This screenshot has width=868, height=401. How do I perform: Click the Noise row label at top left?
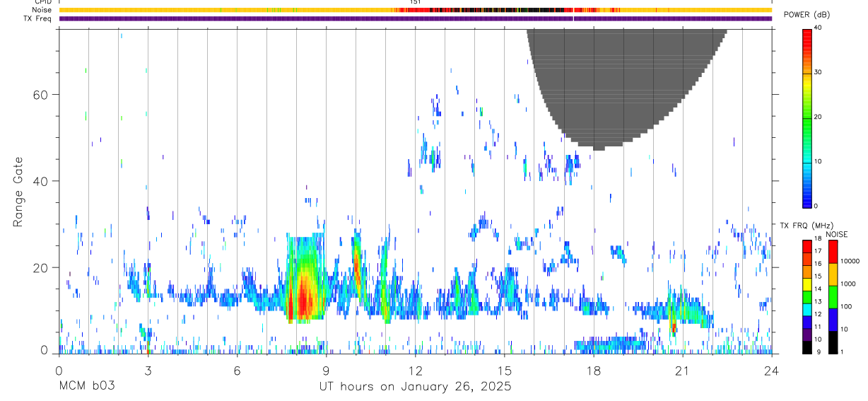[x=42, y=10]
